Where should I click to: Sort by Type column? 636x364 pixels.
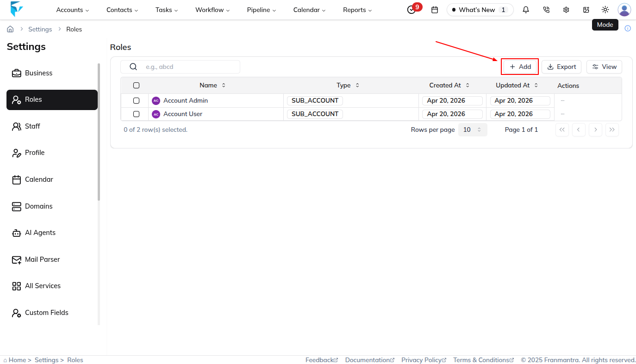[348, 86]
